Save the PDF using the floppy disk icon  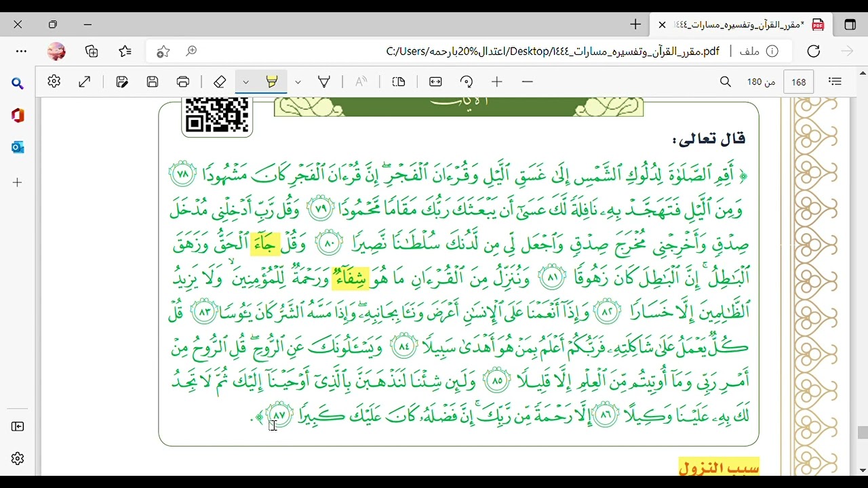tap(153, 81)
